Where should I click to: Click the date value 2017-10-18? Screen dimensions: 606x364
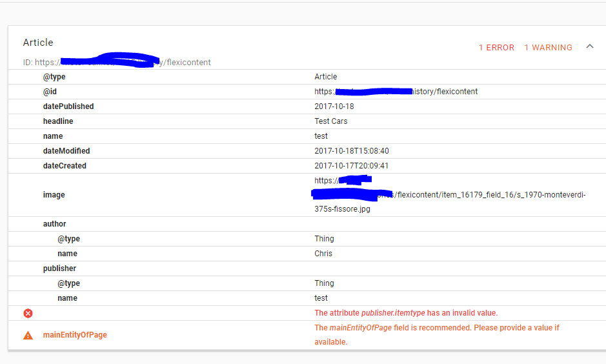pos(334,106)
